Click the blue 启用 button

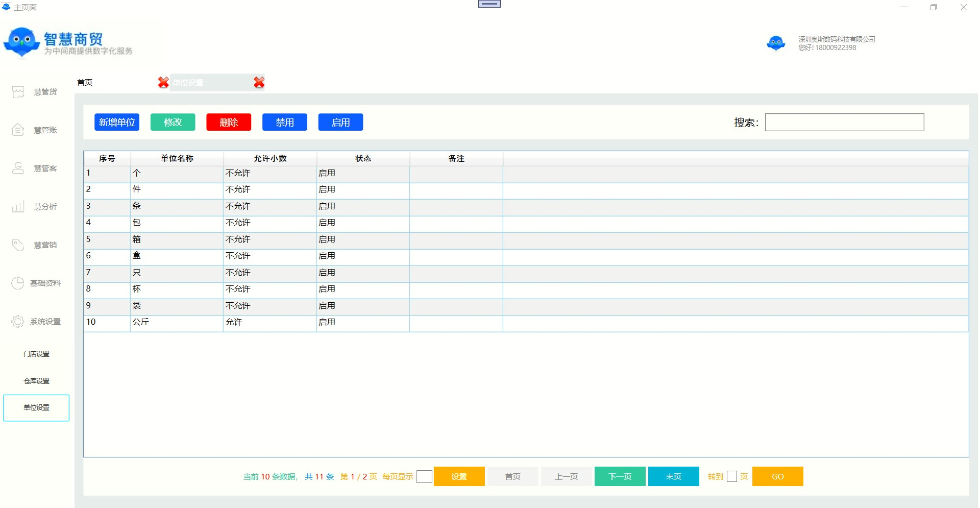click(x=340, y=122)
